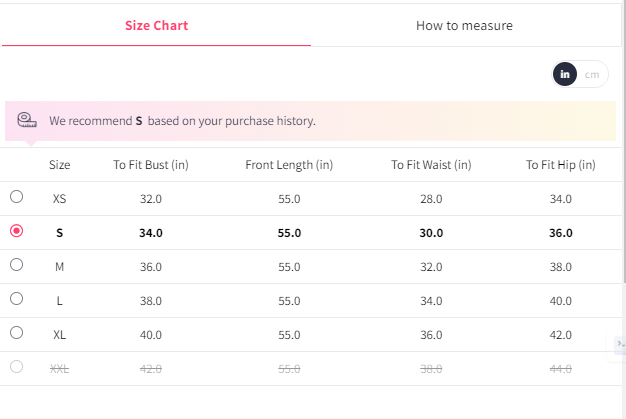Choose the XL size radio button

click(x=16, y=332)
